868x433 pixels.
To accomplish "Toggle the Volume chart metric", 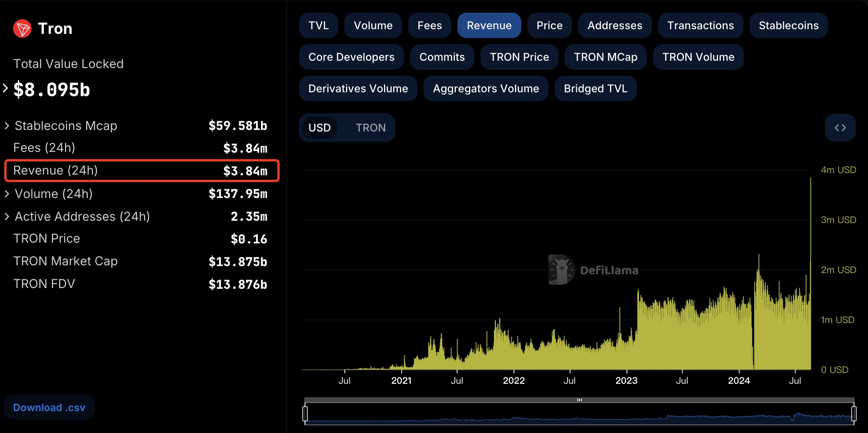I will tap(373, 25).
